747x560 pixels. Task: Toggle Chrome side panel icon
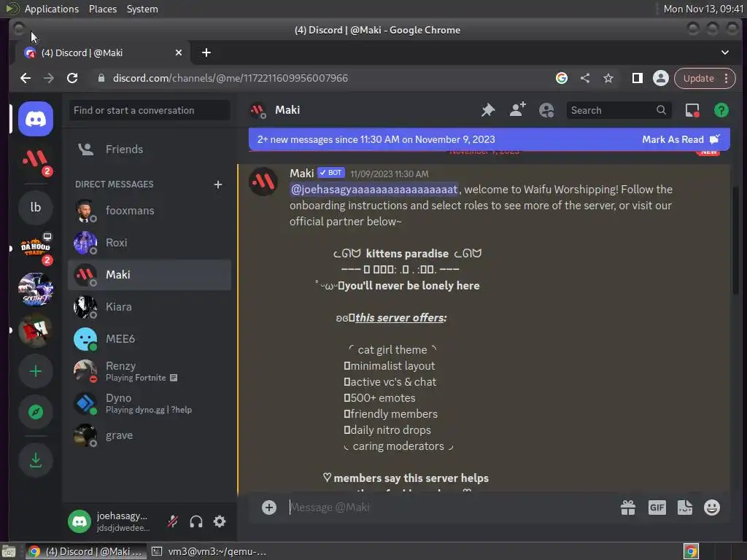pos(638,78)
